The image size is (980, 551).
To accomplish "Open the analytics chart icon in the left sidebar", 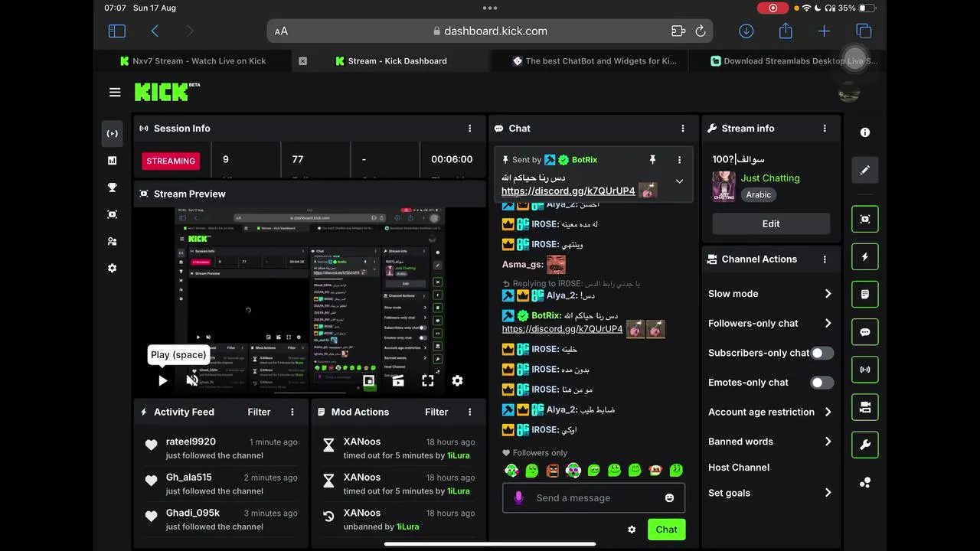I will click(113, 161).
